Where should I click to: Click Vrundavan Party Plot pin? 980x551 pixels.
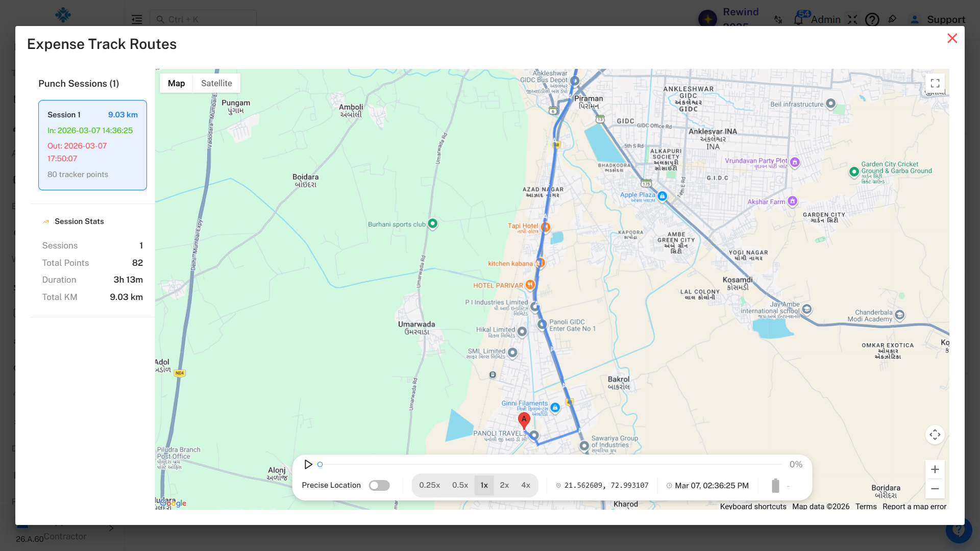pos(795,162)
